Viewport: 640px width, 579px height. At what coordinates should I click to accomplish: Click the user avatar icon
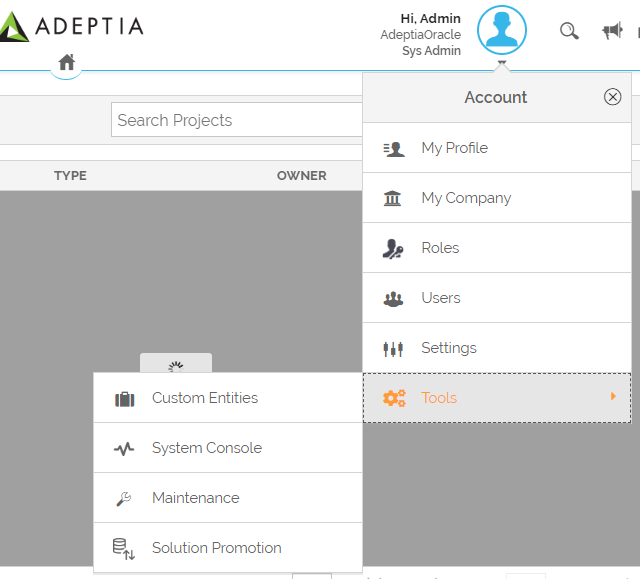pyautogui.click(x=501, y=31)
